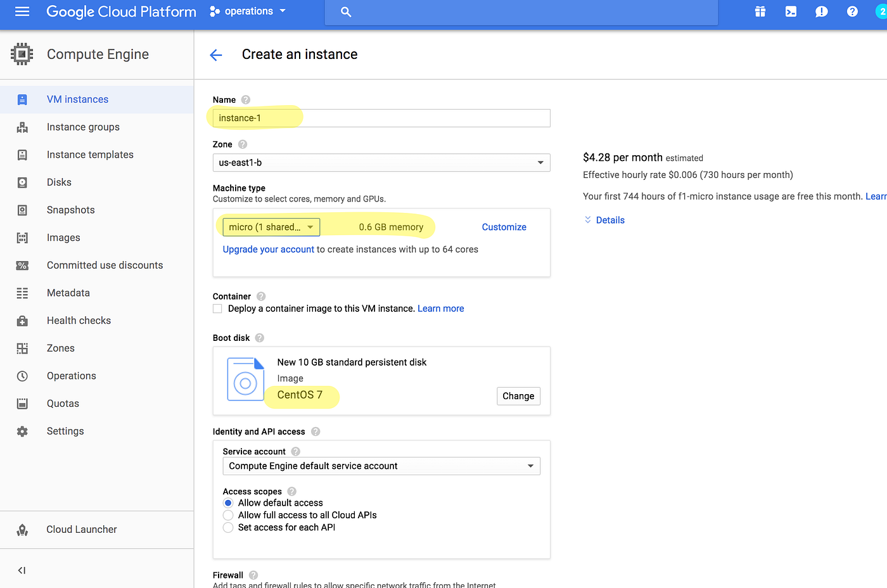Click the 0.6 GB memory value
Image resolution: width=887 pixels, height=588 pixels.
391,227
